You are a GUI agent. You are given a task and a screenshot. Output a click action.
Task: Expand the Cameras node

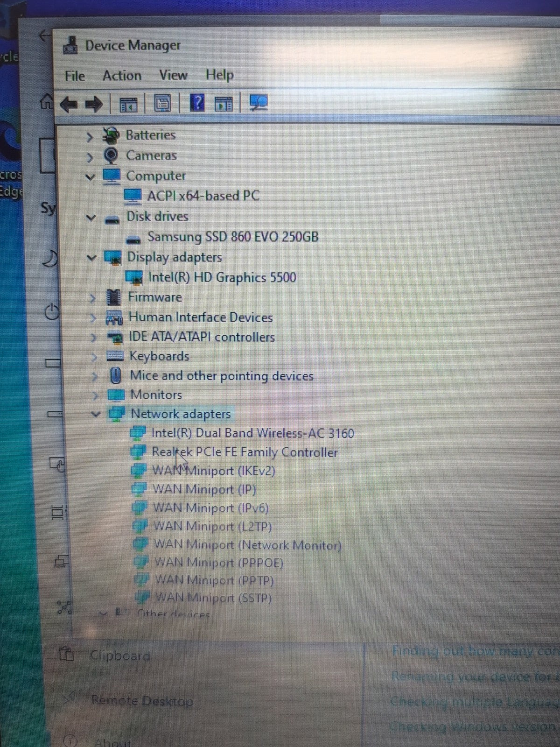(x=90, y=157)
